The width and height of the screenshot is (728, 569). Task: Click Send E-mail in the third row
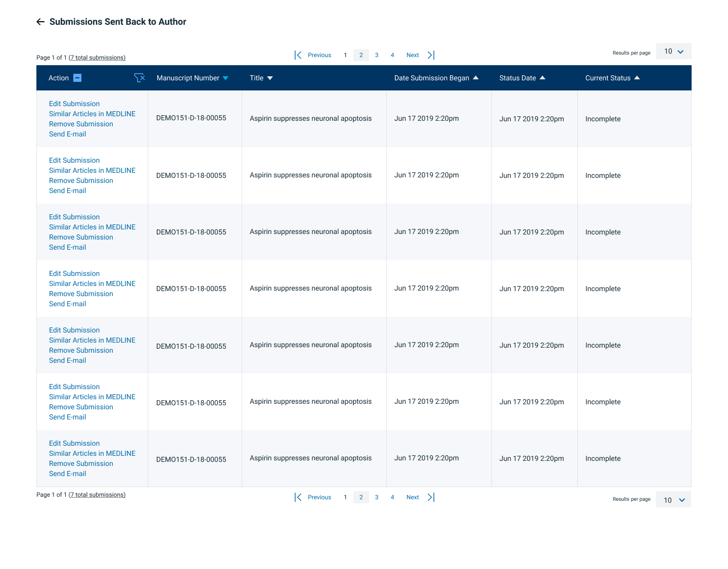tap(67, 247)
